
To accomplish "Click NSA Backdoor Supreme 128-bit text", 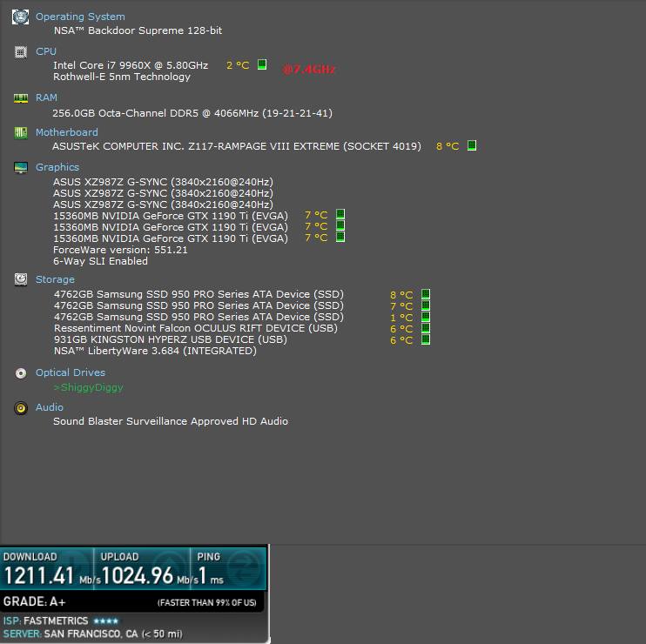I will tap(138, 30).
